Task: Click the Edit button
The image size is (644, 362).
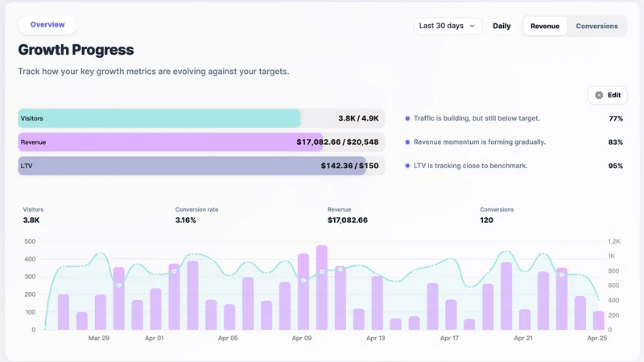Action: [x=608, y=95]
